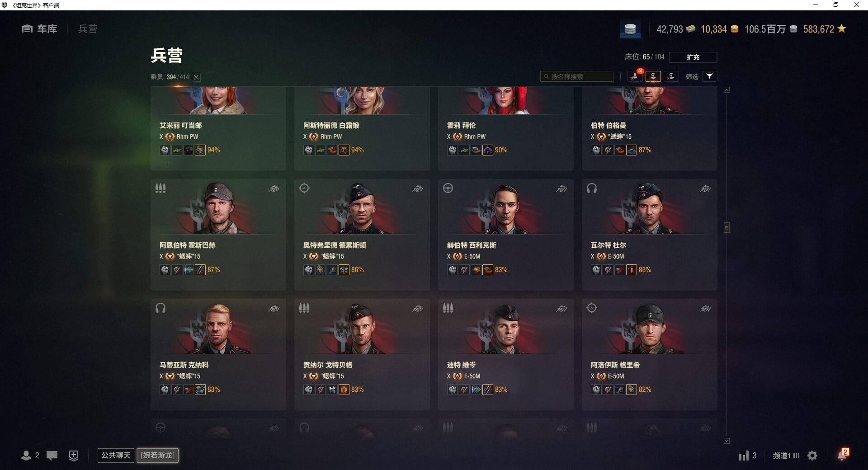
Task: Click the scroll down arrow of the crew list
Action: click(726, 441)
